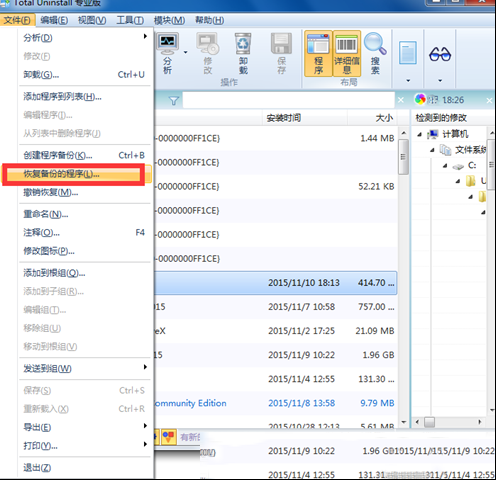This screenshot has width=496, height=480.
Task: Click the filter search text field
Action: 289,100
